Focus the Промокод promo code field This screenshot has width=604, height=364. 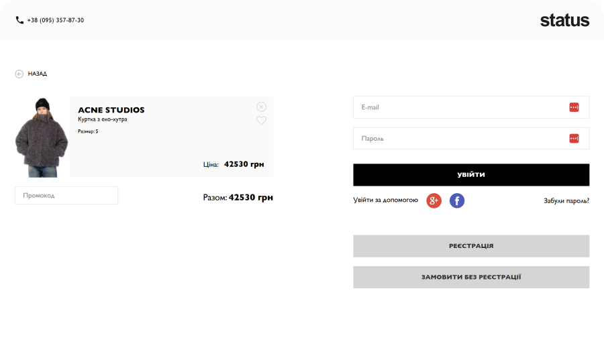pos(66,196)
